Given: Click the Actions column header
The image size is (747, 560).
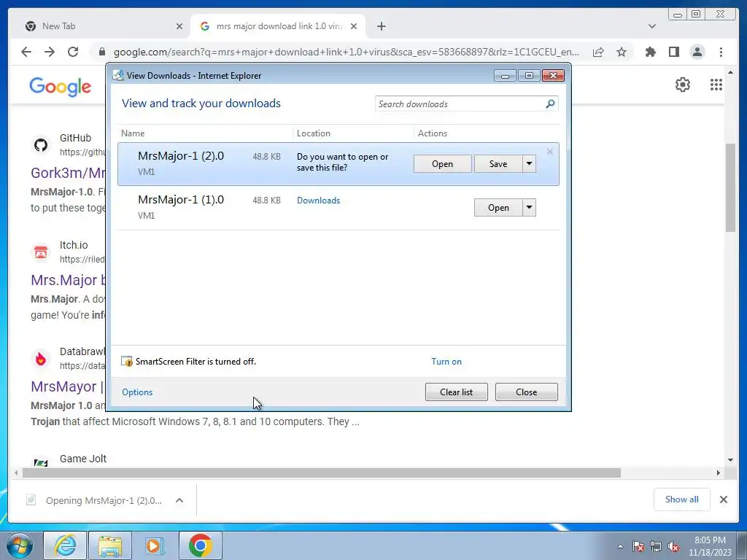Looking at the screenshot, I should coord(487,133).
